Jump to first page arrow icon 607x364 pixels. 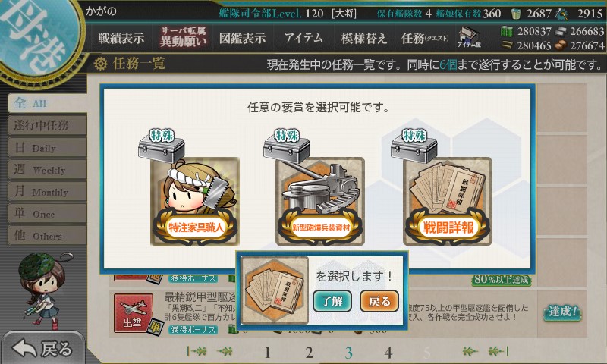tap(197, 351)
